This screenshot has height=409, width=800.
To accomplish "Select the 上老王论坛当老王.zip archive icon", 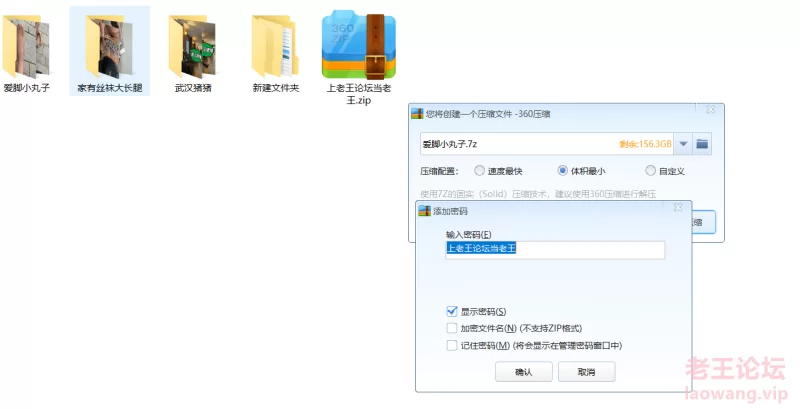I will pyautogui.click(x=359, y=45).
